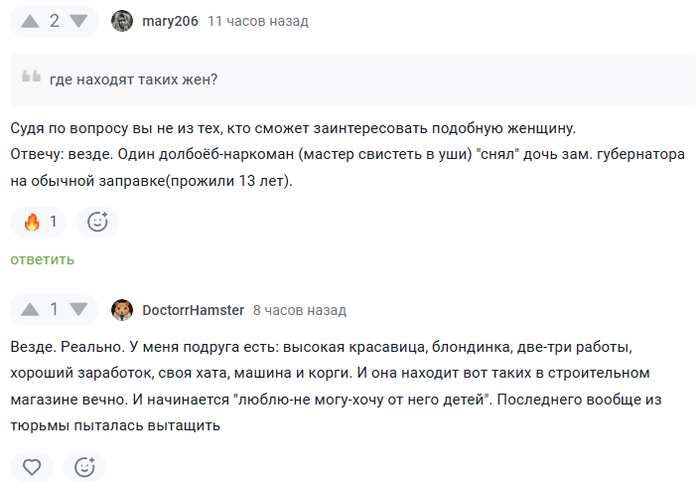The width and height of the screenshot is (700, 487).
Task: Click the "8 часов назад" timestamp
Action: click(299, 310)
